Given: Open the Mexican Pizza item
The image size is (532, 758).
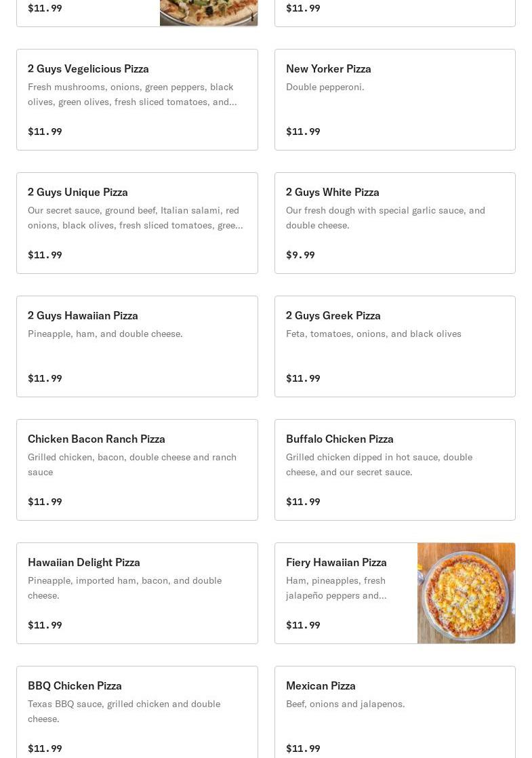Looking at the screenshot, I should click(395, 712).
